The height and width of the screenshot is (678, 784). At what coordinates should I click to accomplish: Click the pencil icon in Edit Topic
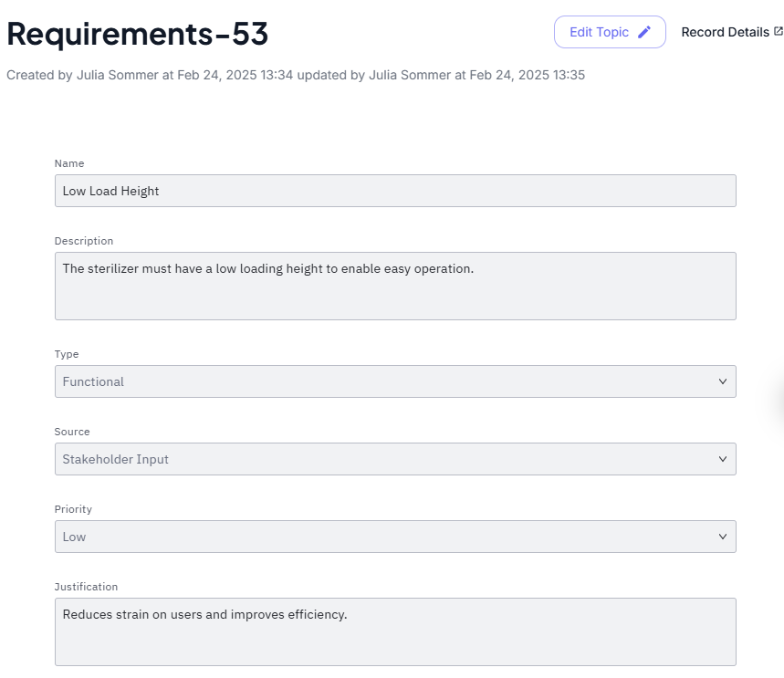644,32
